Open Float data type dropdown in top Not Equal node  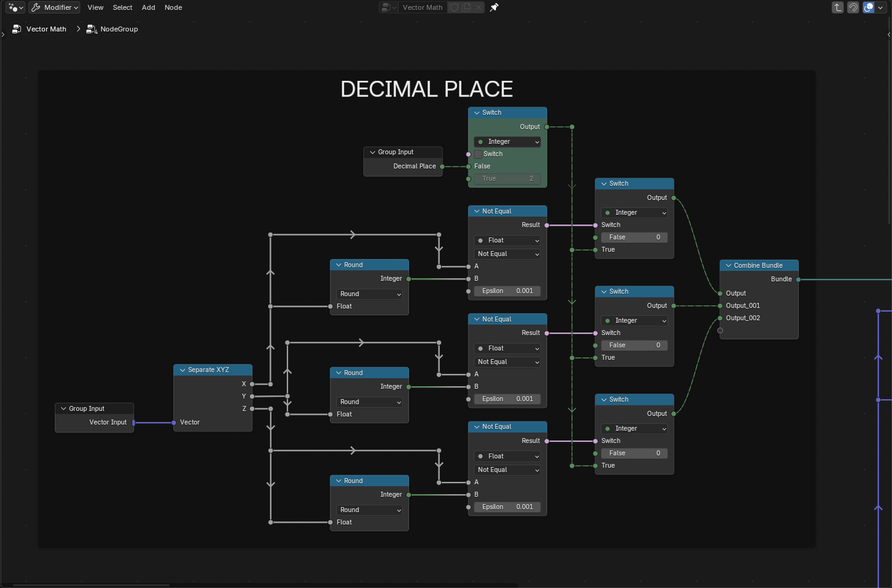[x=508, y=241]
